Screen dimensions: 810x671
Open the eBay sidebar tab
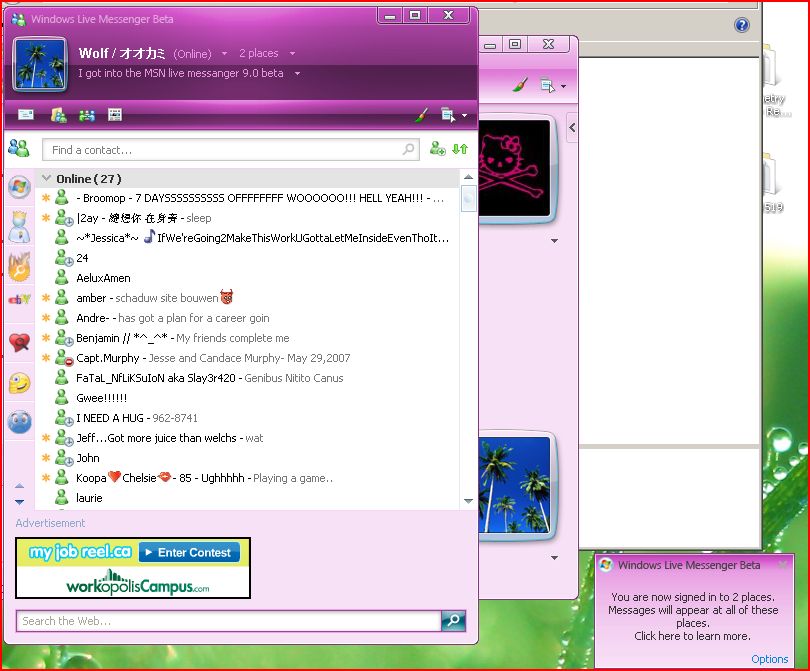(19, 299)
